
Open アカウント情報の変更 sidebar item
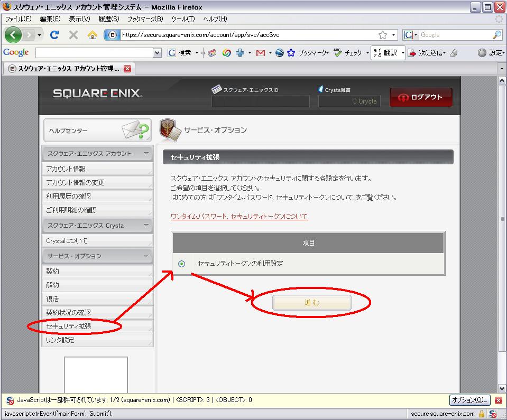(x=97, y=183)
